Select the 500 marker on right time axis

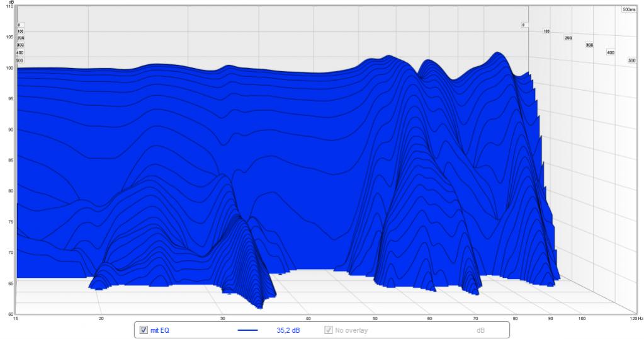tap(631, 60)
